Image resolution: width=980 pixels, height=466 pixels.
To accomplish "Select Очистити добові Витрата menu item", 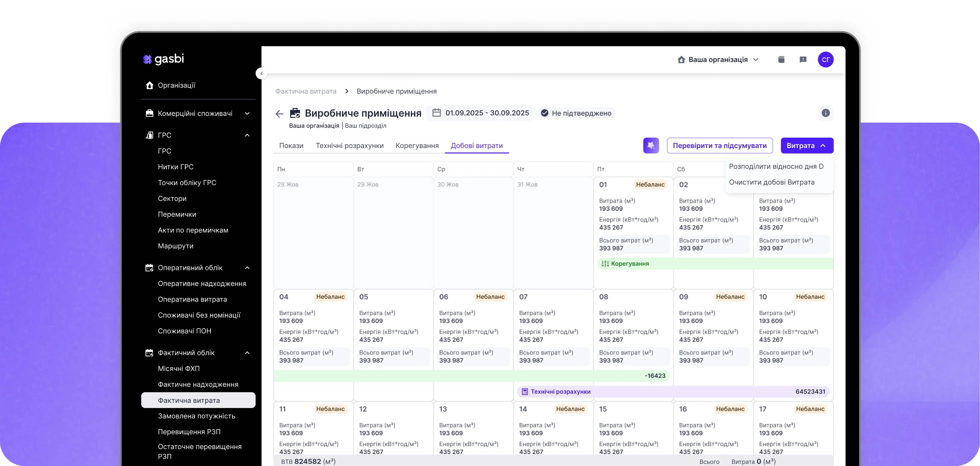I will click(x=771, y=182).
